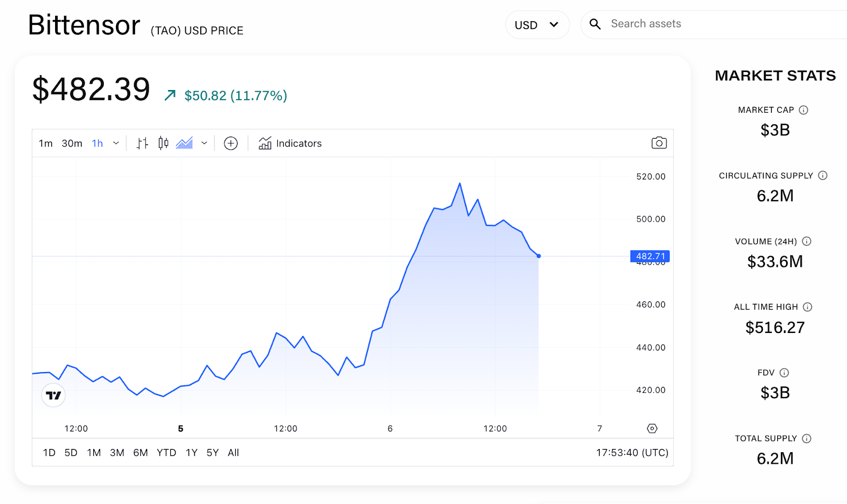
Task: Switch to the YTD range
Action: point(166,453)
